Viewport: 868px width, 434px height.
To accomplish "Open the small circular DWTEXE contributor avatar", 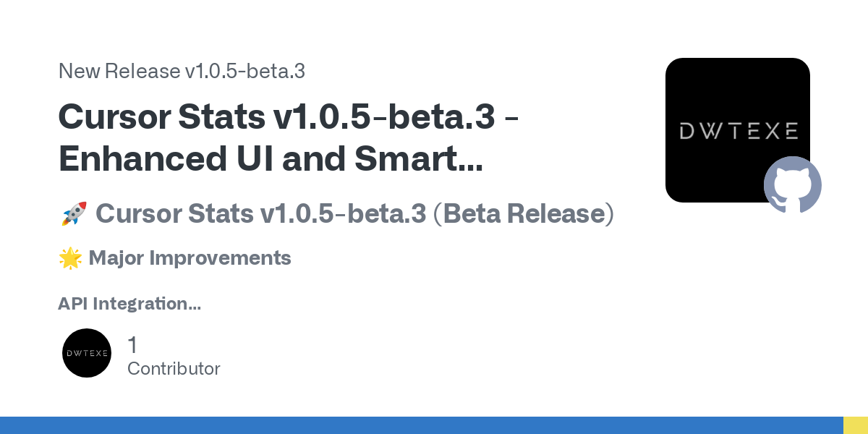I will coord(87,353).
